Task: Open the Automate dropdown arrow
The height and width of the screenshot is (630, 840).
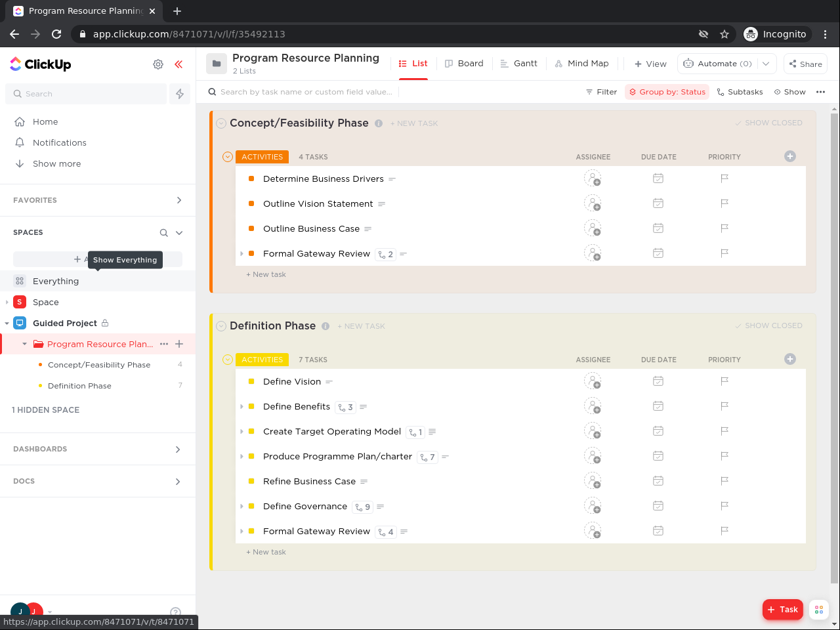Action: click(766, 64)
